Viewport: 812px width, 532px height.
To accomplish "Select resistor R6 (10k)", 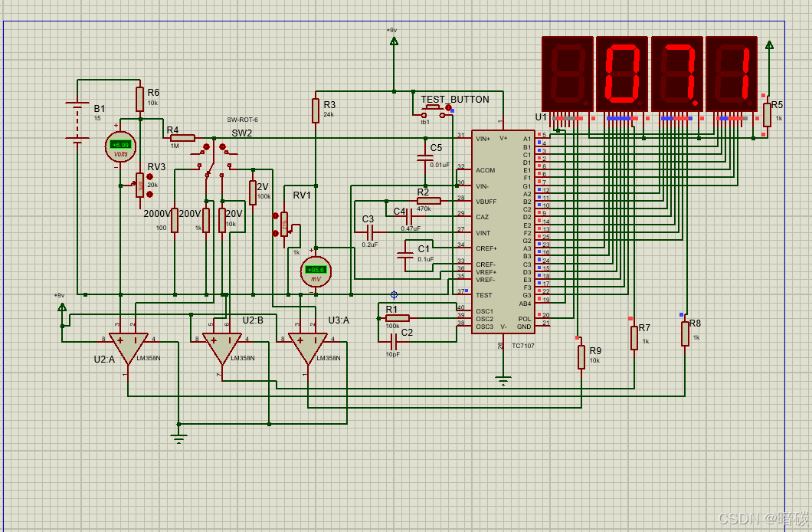I will [x=140, y=99].
